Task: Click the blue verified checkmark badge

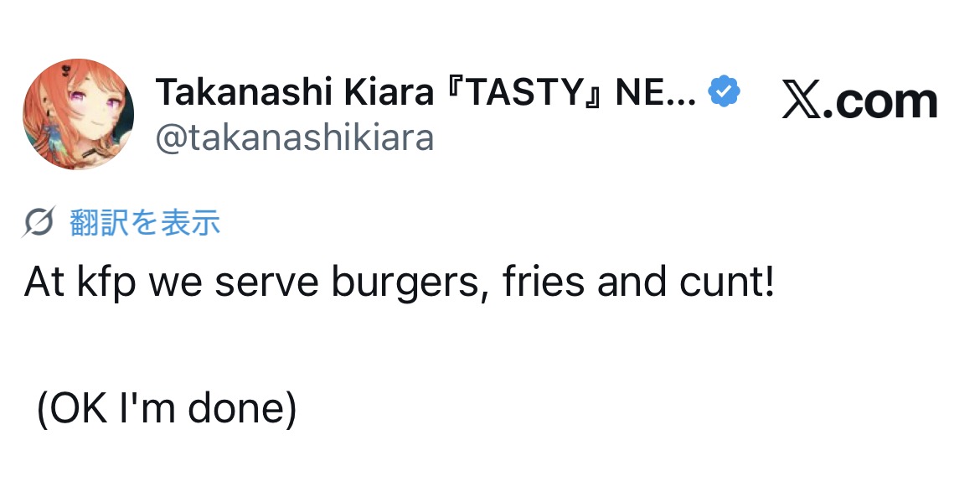Action: (x=725, y=93)
